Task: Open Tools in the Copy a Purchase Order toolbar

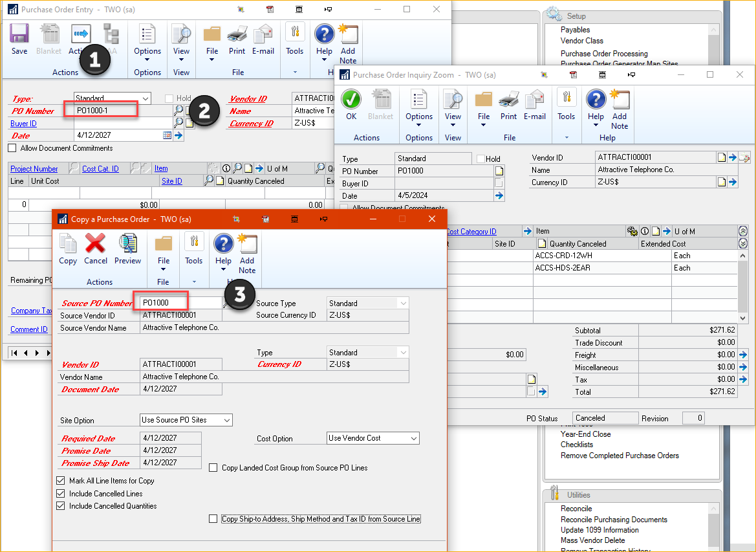Action: tap(194, 249)
